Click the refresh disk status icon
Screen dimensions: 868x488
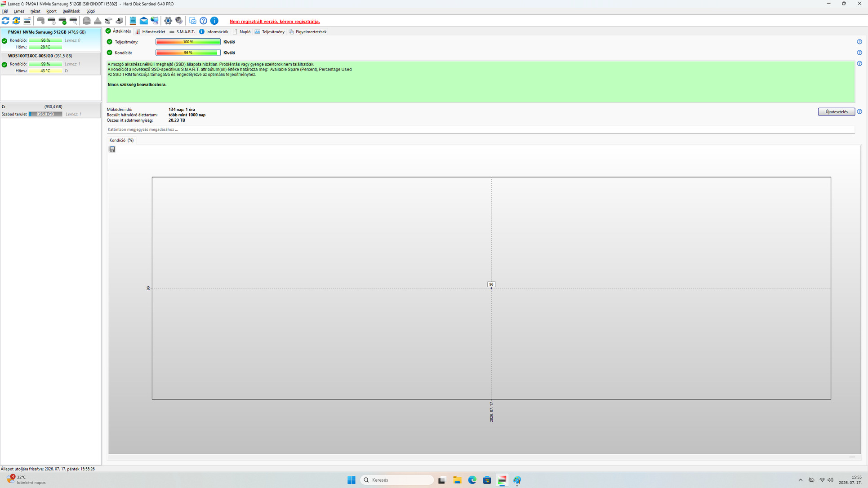(5, 21)
